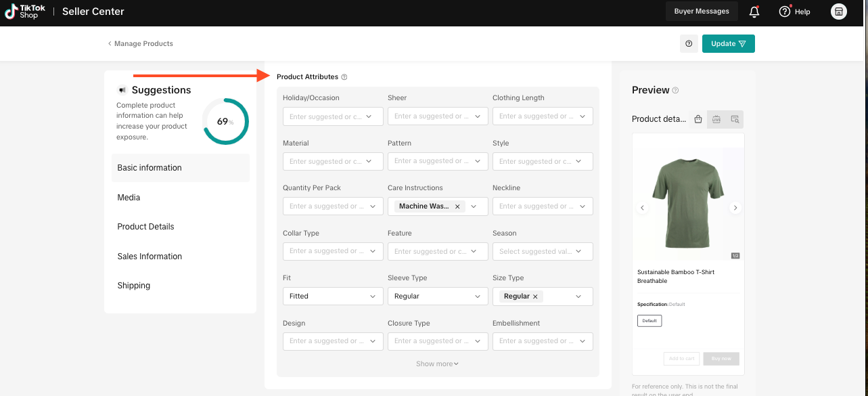Click the 69% completion progress ring
The width and height of the screenshot is (868, 396).
coord(225,121)
